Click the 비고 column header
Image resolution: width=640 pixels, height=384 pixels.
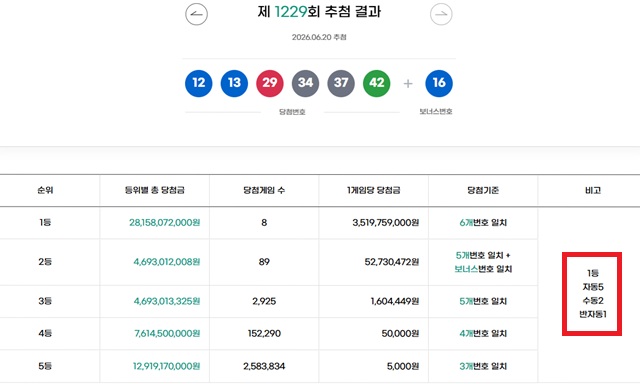tap(593, 190)
